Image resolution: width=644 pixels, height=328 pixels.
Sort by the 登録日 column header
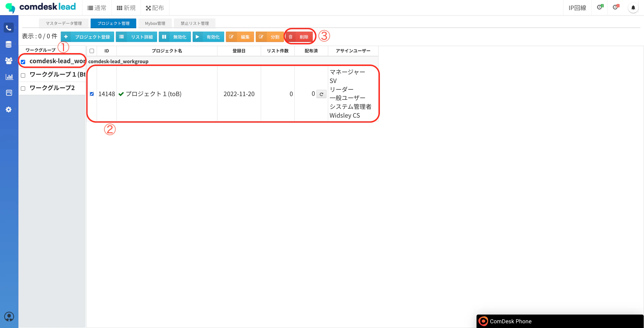pyautogui.click(x=239, y=51)
